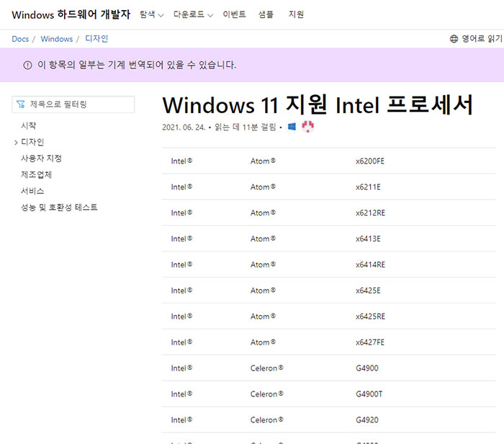504x444 pixels.
Task: Click the x6200FE model cell
Action: tap(370, 161)
